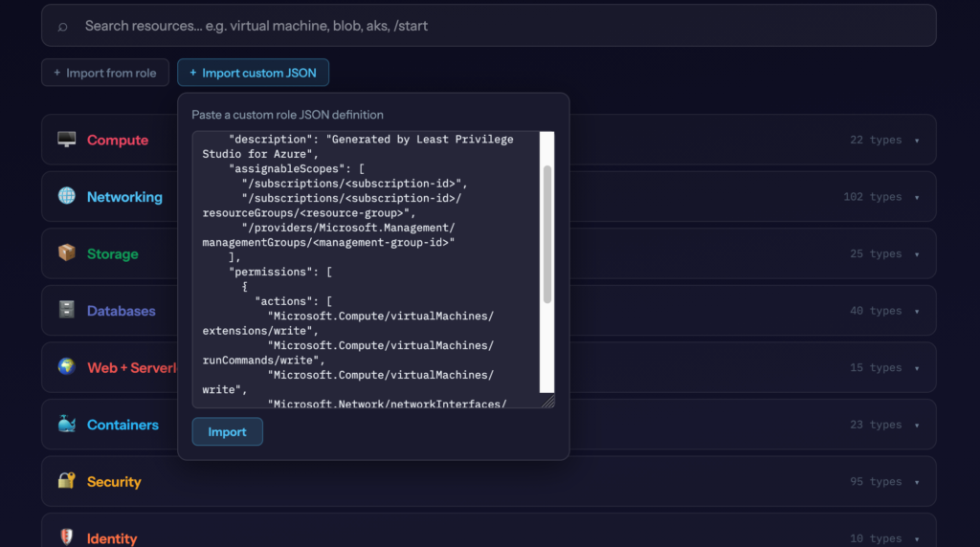Toggle the Import custom JSON panel

(x=254, y=73)
